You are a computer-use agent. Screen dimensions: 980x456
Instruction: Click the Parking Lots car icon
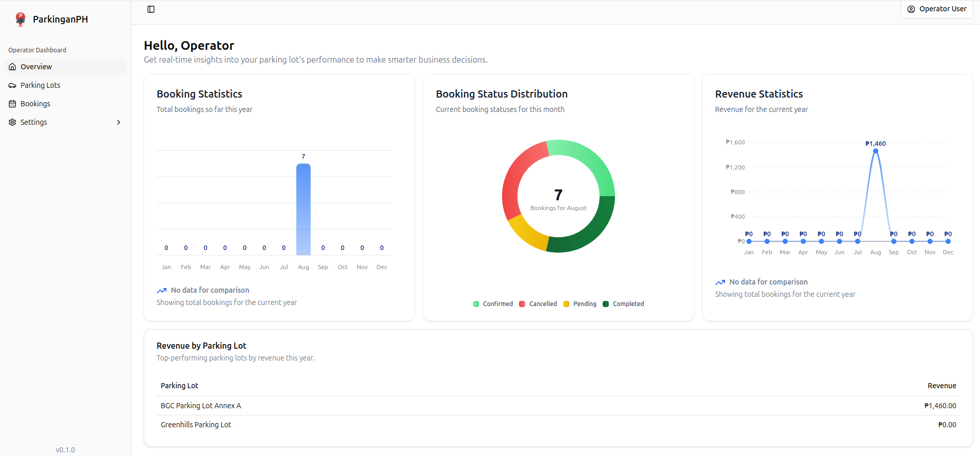point(12,85)
